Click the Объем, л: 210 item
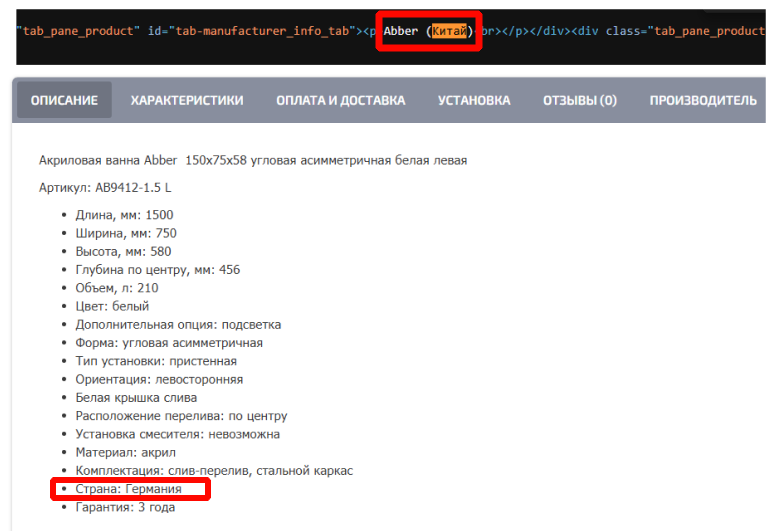 tap(117, 288)
